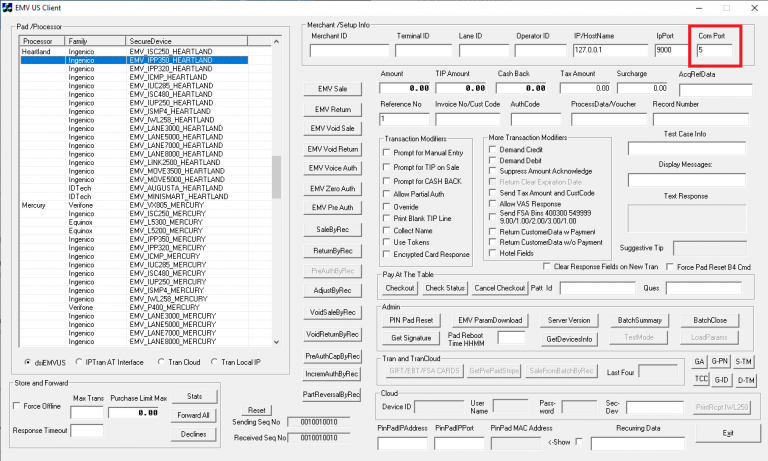The image size is (768, 461).
Task: Click the Processor column header
Action: click(x=42, y=41)
